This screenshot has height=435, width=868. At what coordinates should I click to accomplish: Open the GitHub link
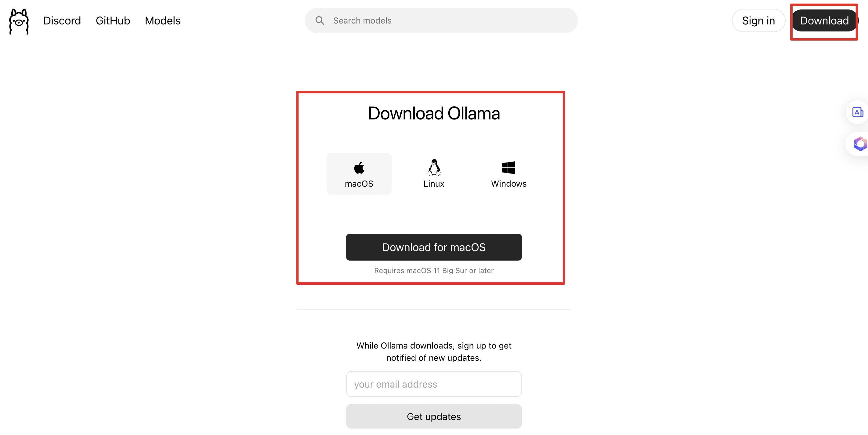tap(113, 20)
